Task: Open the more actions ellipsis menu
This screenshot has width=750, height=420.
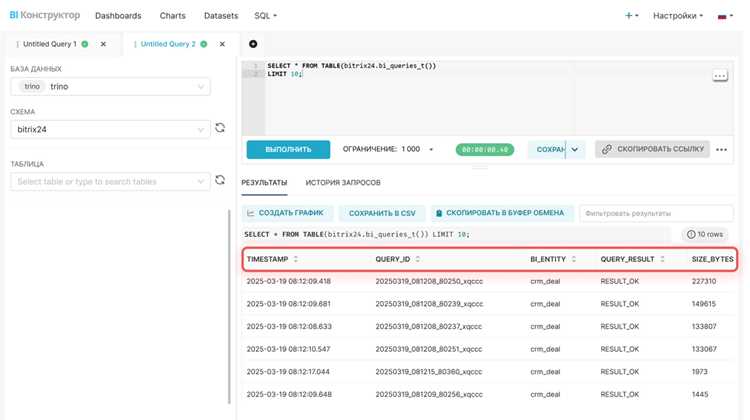Action: (x=721, y=150)
